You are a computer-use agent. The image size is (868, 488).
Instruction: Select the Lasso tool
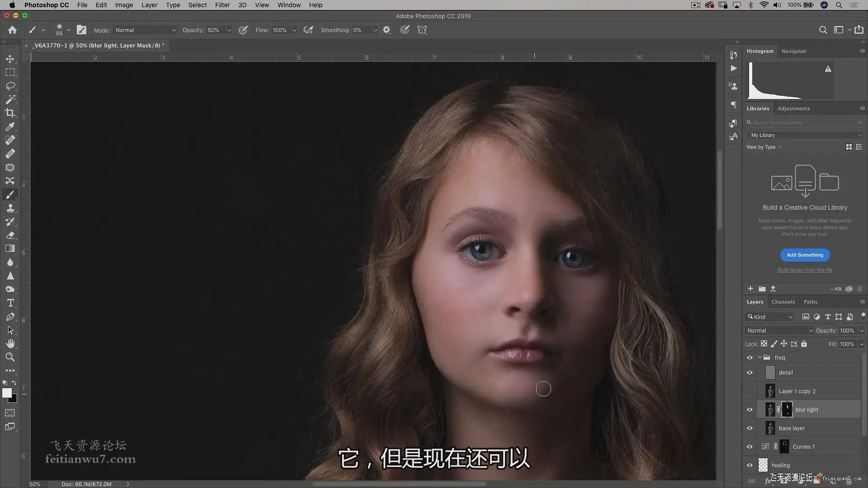(x=10, y=86)
